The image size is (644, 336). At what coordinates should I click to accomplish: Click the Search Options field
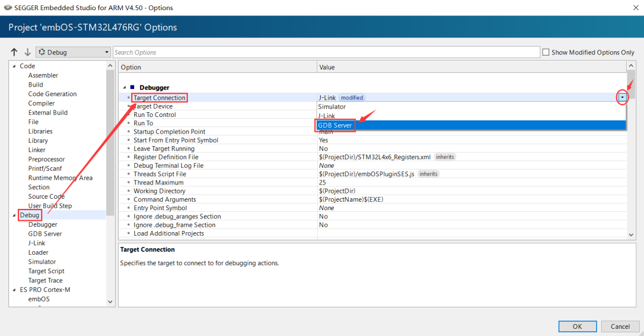pyautogui.click(x=326, y=53)
